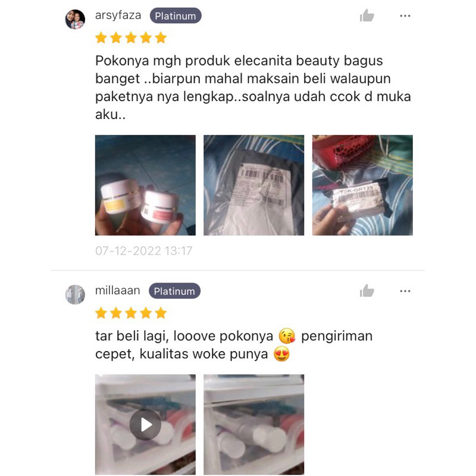Open photo of hand holding wrapped parcel
This screenshot has height=476, width=476.
click(362, 185)
